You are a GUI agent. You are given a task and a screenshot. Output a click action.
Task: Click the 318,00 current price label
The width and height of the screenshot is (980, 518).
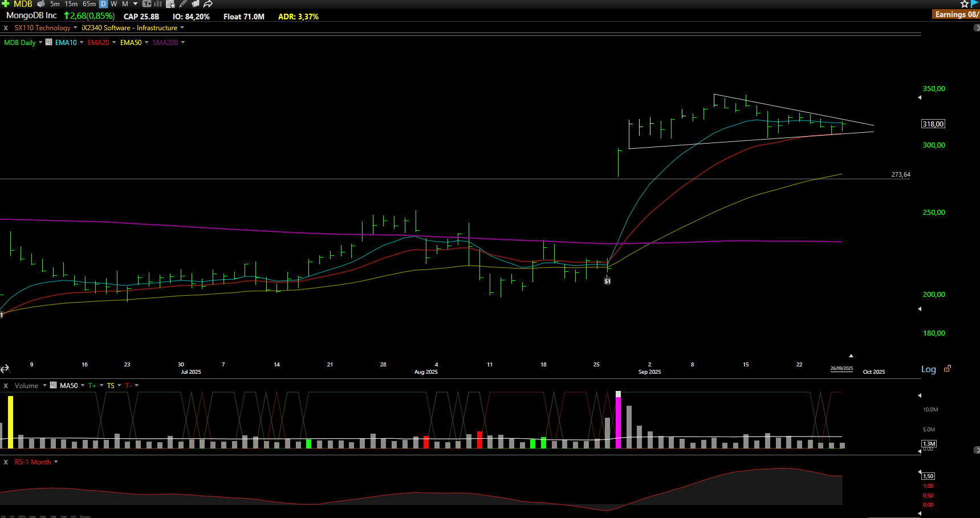point(933,124)
